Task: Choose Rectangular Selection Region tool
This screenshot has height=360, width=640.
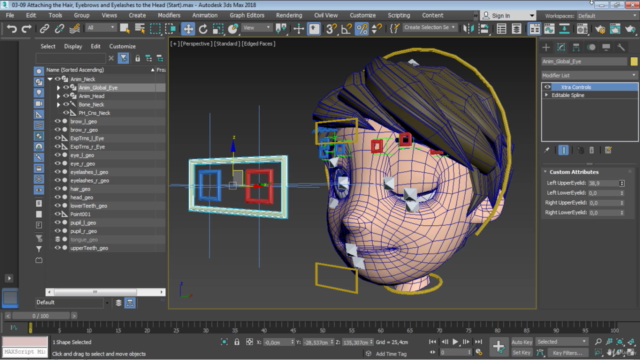Action: pos(155,29)
